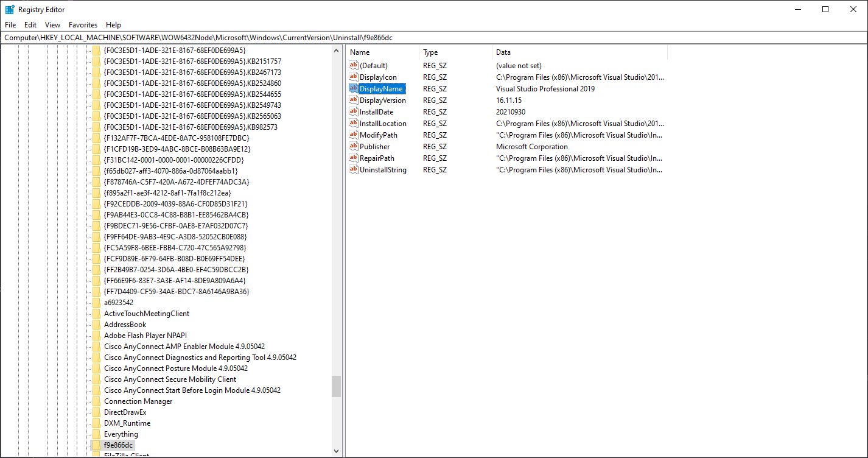This screenshot has width=868, height=458.
Task: Select folder icon of {F132AF7F-7BCA-4EDE-8A7C-958108FE7DBC}
Action: pyautogui.click(x=96, y=138)
